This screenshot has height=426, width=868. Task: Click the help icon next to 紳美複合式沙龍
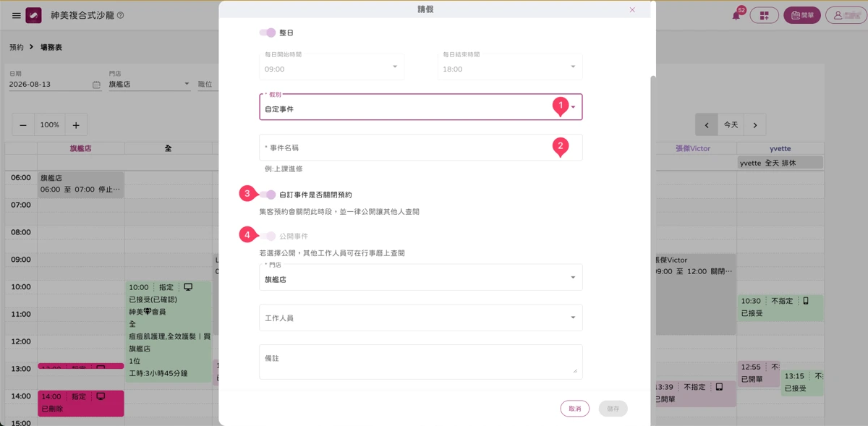coord(120,15)
